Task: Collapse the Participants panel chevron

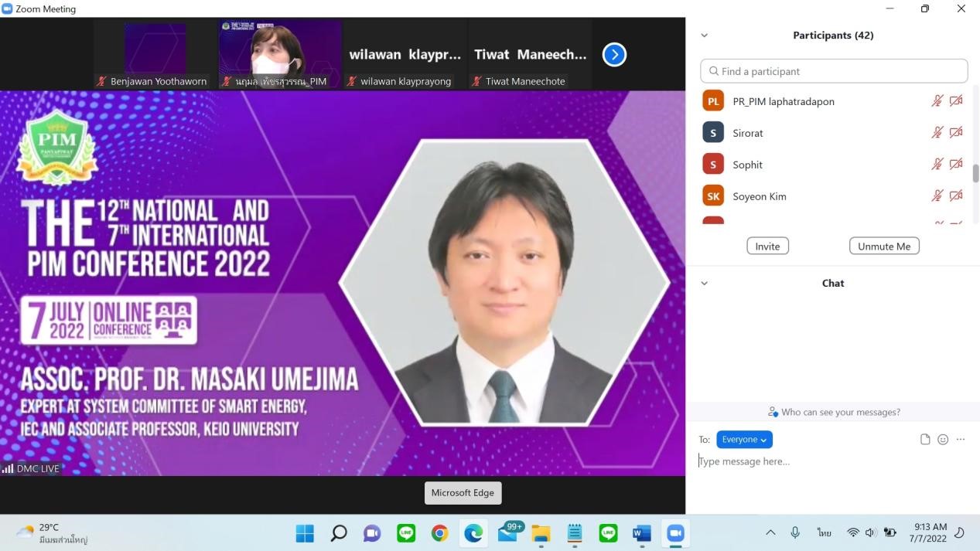Action: [x=704, y=36]
